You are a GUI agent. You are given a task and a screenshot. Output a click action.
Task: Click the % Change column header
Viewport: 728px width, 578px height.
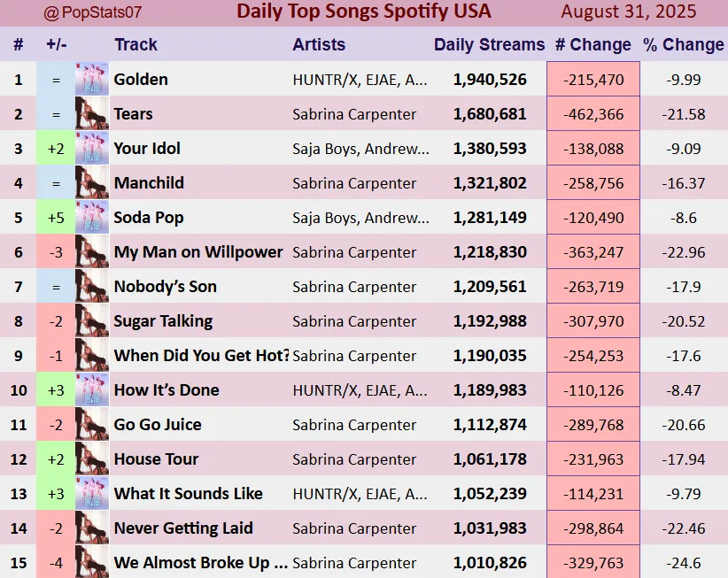tap(684, 44)
